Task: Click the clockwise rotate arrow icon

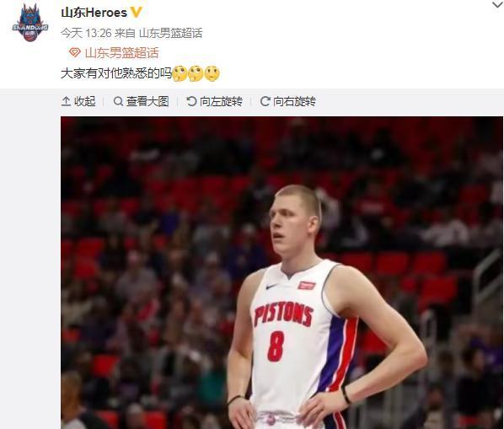Action: pyautogui.click(x=265, y=101)
